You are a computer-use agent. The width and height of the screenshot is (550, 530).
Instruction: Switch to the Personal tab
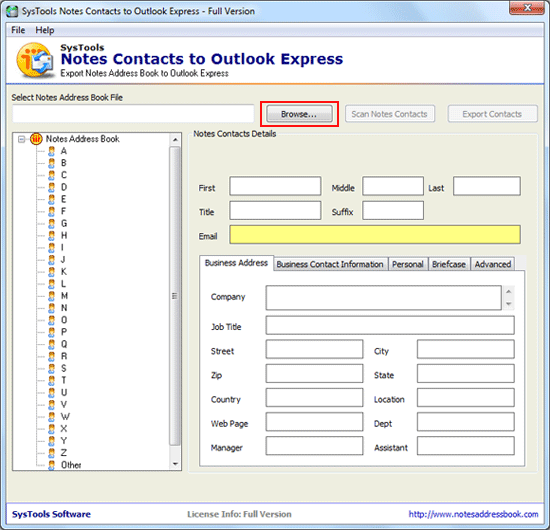(408, 264)
